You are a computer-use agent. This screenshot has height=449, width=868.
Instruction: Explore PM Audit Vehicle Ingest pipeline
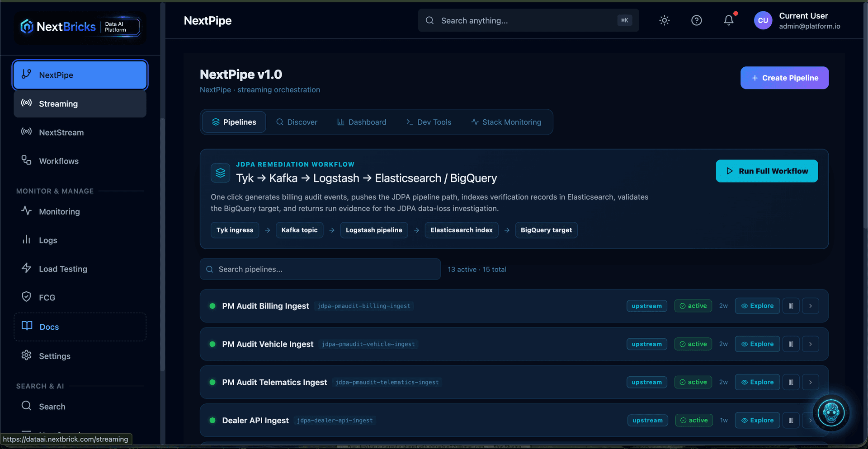tap(757, 344)
